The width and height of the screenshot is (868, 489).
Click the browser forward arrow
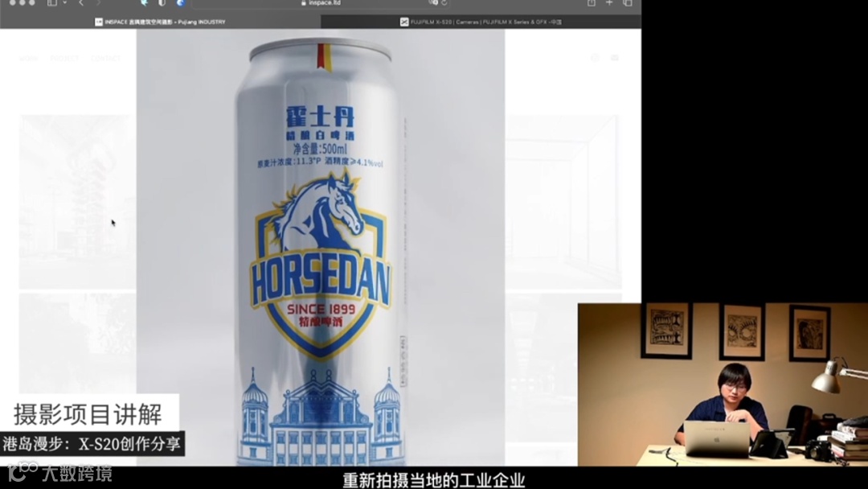pyautogui.click(x=99, y=2)
